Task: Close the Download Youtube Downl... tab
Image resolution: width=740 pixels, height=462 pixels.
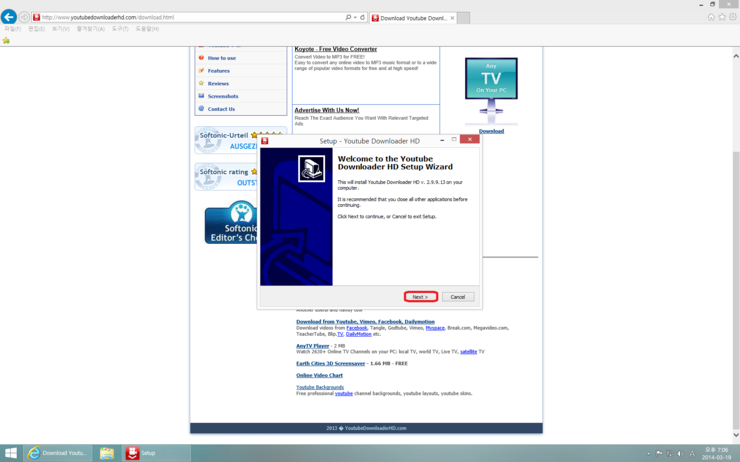Action: (452, 18)
